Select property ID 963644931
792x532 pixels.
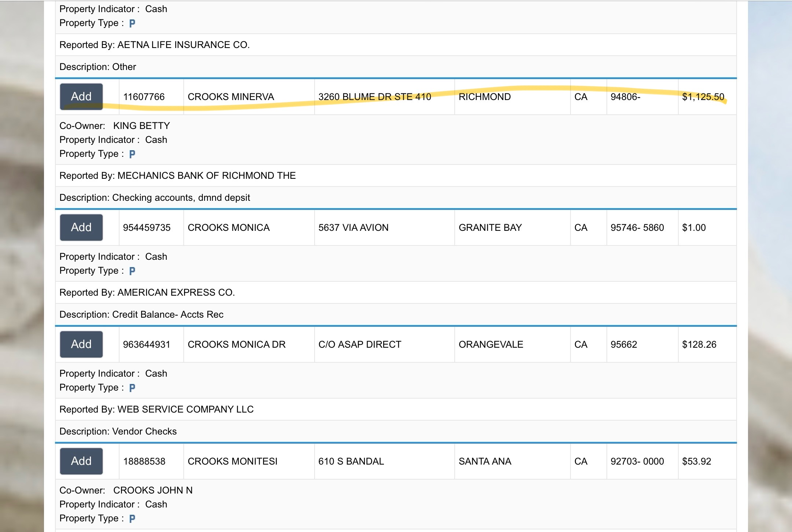pos(147,344)
